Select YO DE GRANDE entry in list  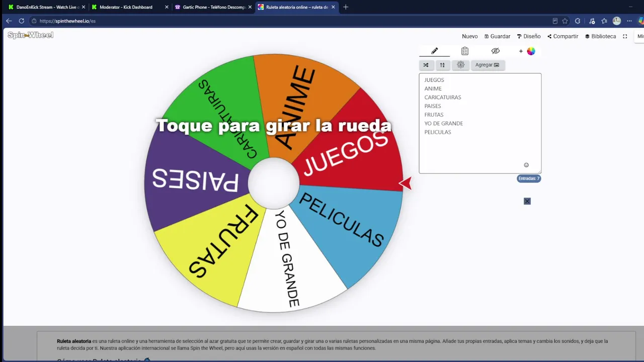(444, 123)
